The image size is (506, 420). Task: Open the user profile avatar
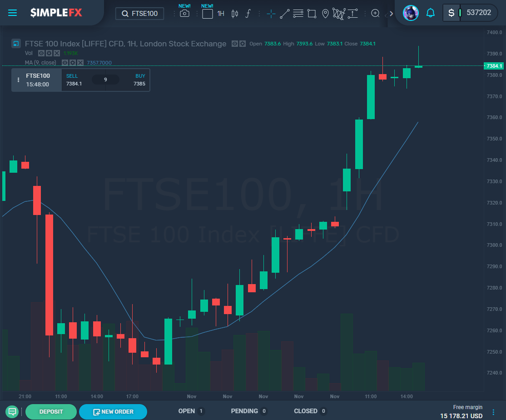[x=411, y=13]
